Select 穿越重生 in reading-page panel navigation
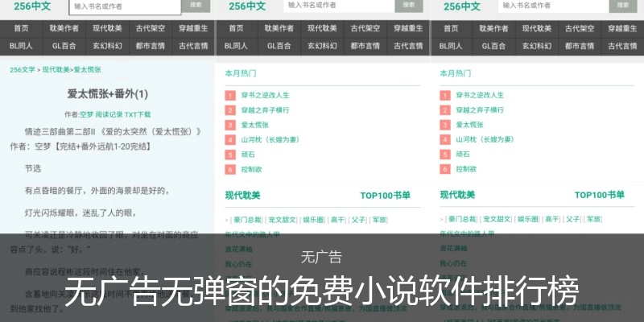Viewport: 644px width, 322px height. [193, 29]
